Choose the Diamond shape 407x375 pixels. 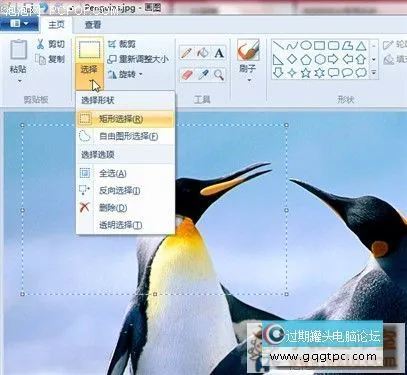click(x=292, y=59)
